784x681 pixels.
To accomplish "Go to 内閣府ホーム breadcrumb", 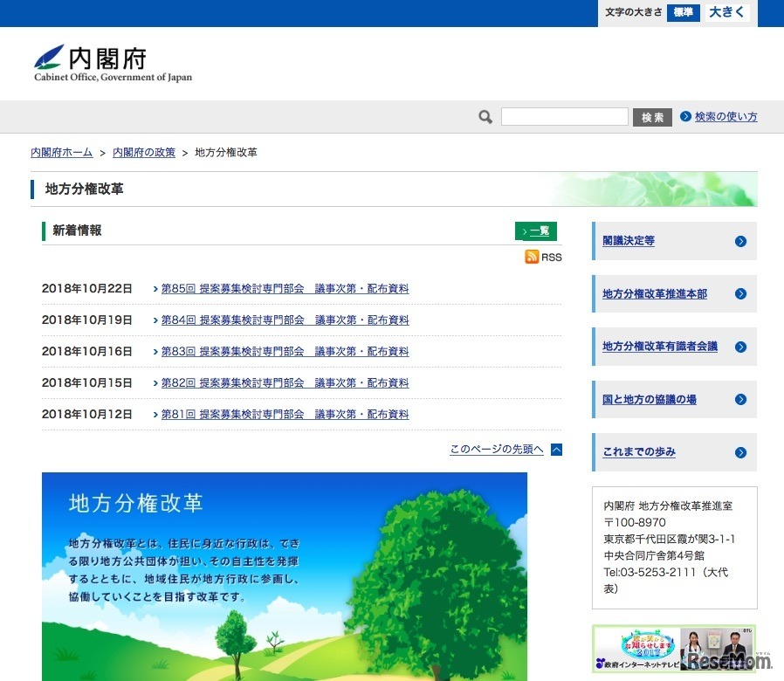I will (x=61, y=153).
